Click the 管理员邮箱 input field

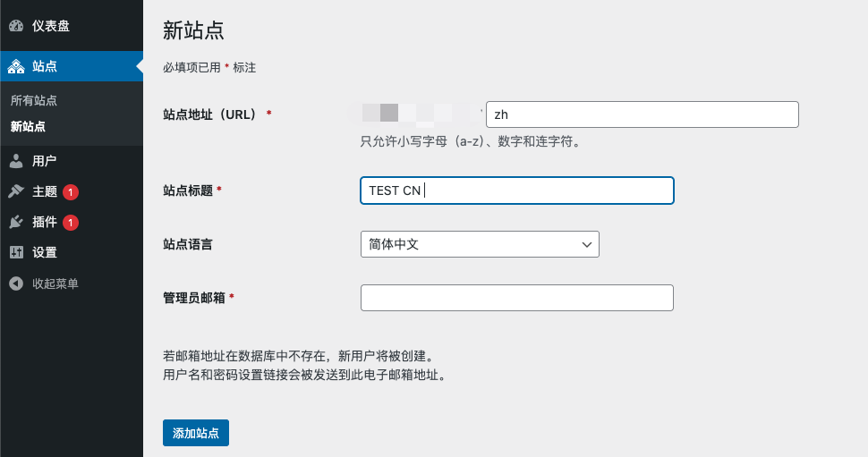coord(516,298)
